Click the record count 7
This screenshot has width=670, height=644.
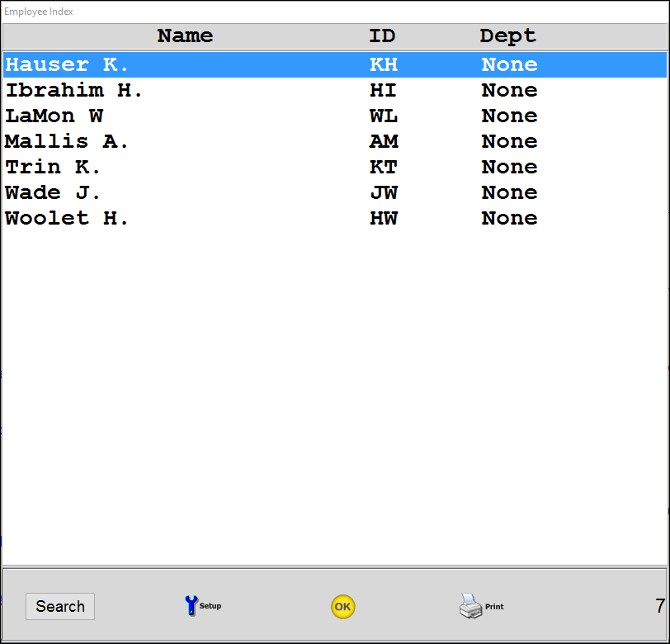(x=660, y=606)
